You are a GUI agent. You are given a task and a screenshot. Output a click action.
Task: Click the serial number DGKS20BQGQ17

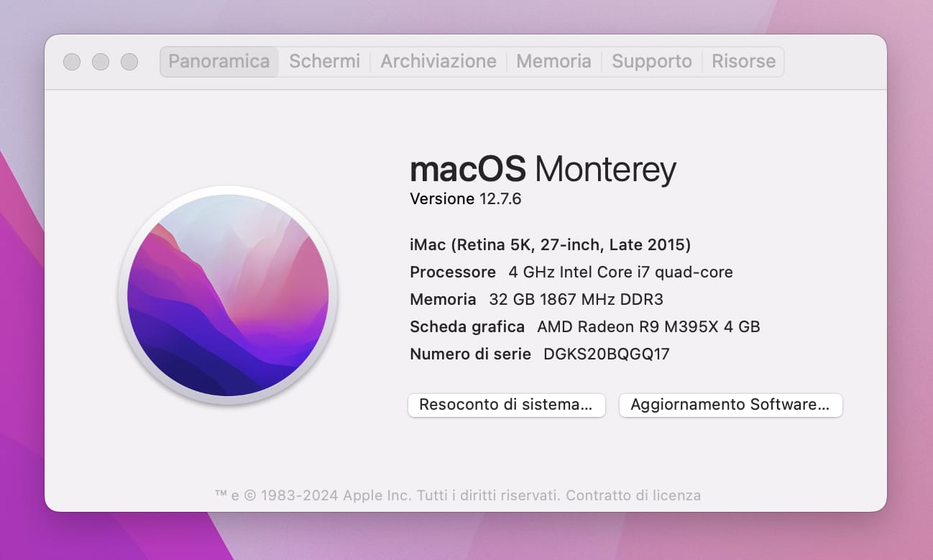[607, 354]
